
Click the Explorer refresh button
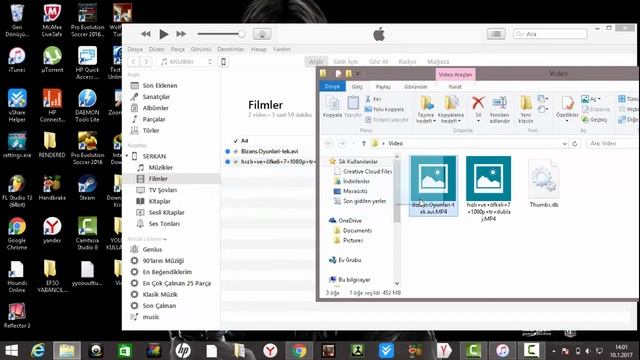[x=575, y=144]
